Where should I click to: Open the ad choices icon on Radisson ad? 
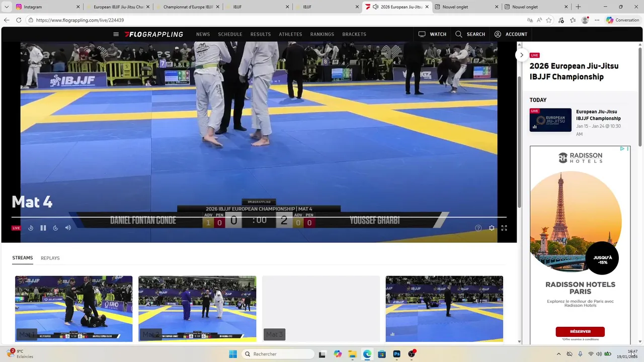(x=622, y=149)
